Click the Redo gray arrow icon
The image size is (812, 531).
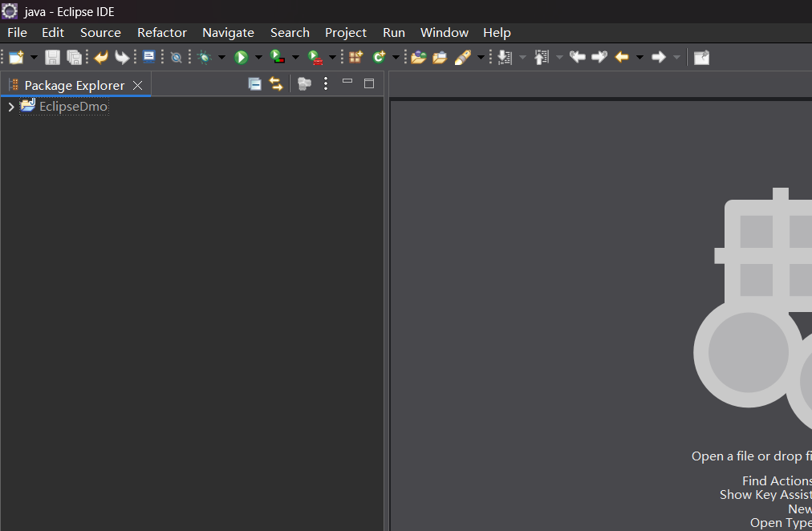click(122, 57)
